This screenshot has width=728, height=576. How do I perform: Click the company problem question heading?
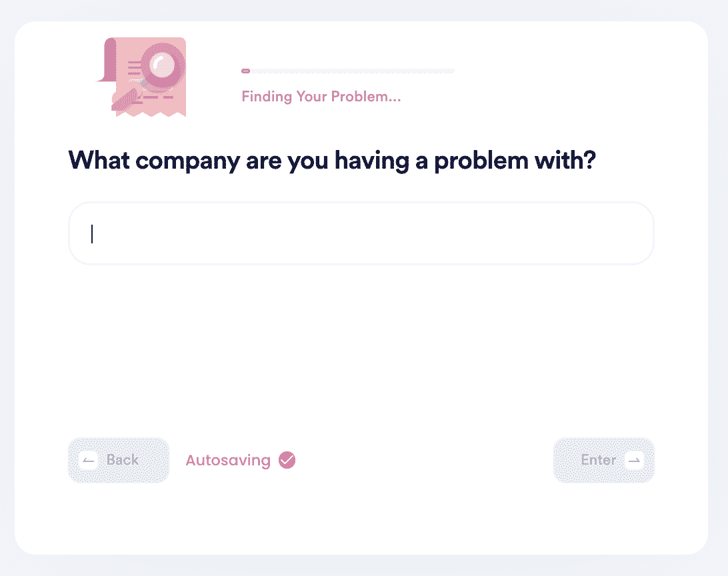click(x=332, y=161)
